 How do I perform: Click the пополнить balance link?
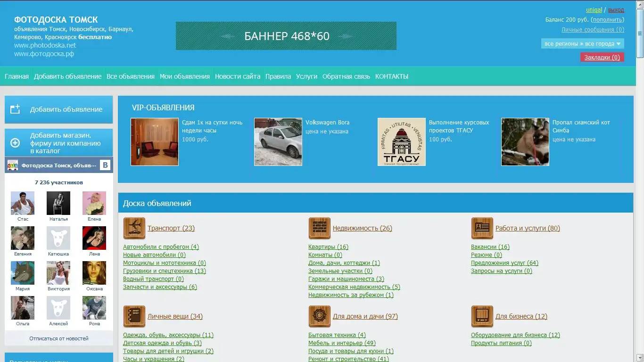point(608,20)
